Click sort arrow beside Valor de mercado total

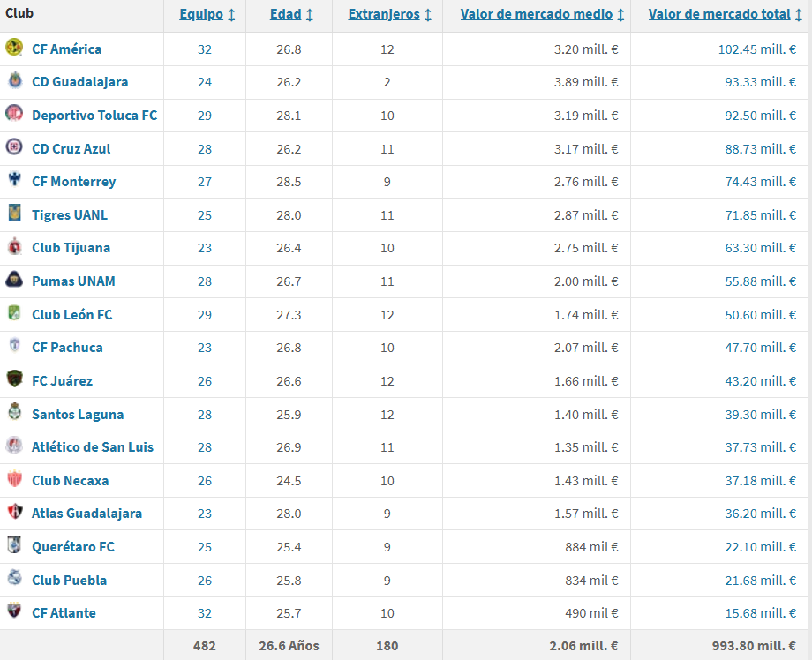799,15
